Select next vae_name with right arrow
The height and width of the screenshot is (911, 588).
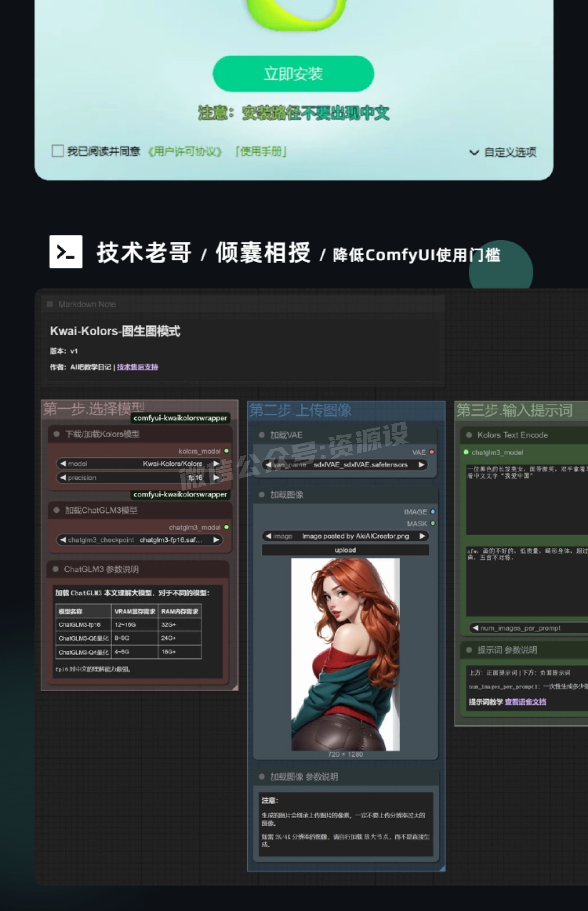click(x=422, y=465)
